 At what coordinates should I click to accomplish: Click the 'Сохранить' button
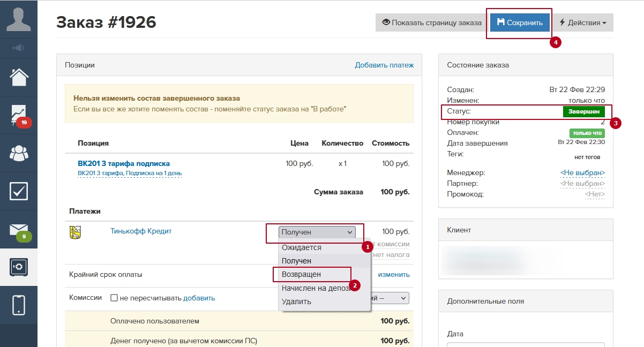pyautogui.click(x=520, y=23)
